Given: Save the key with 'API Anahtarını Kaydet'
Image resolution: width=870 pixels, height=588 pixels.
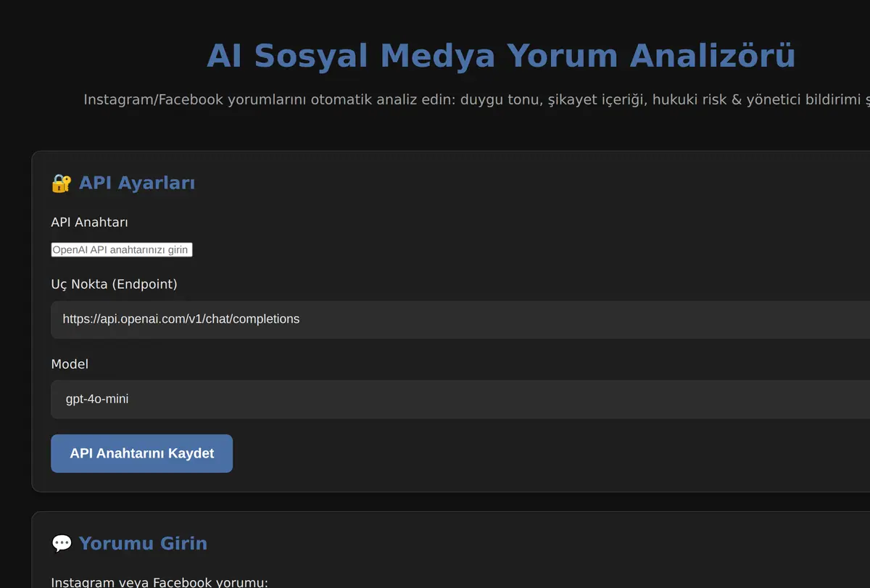Looking at the screenshot, I should 142,454.
